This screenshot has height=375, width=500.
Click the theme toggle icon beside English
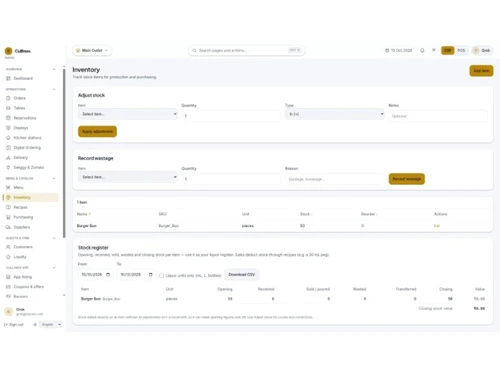coord(35,324)
